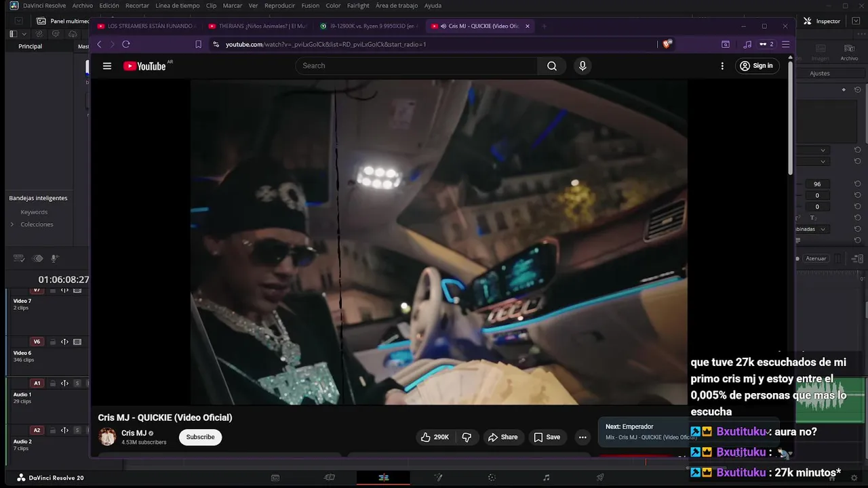The height and width of the screenshot is (488, 868).
Task: Click the YouTube search magnifier button
Action: (552, 66)
